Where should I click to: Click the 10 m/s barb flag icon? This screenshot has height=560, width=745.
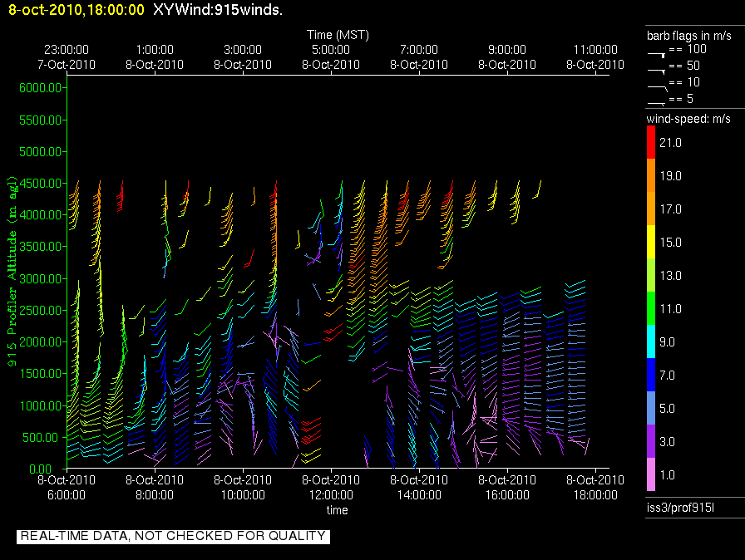657,87
